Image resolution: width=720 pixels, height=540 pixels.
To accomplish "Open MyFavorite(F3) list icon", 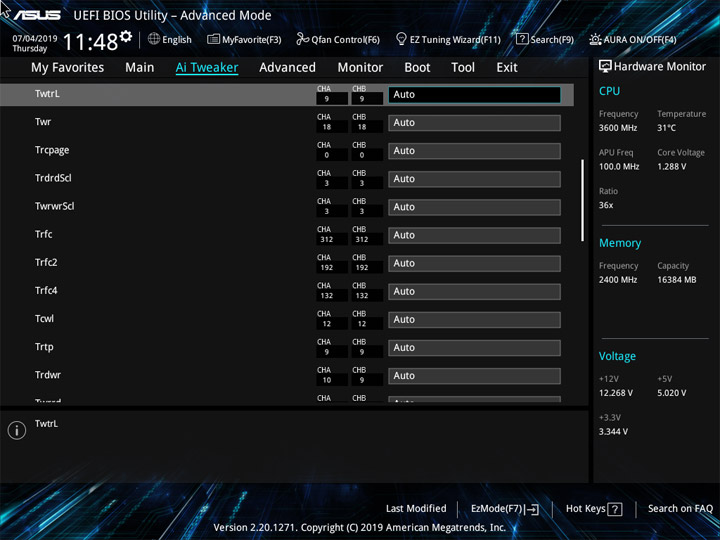I will pyautogui.click(x=213, y=39).
